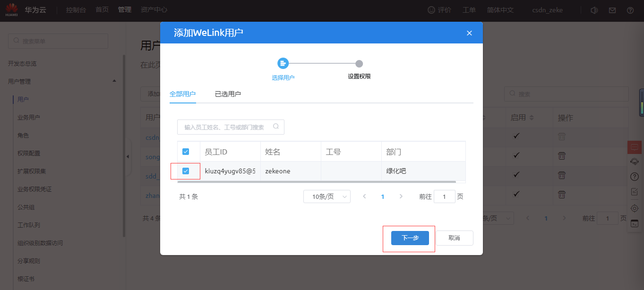Open background table page size dropdown
The image size is (644, 290).
497,218
